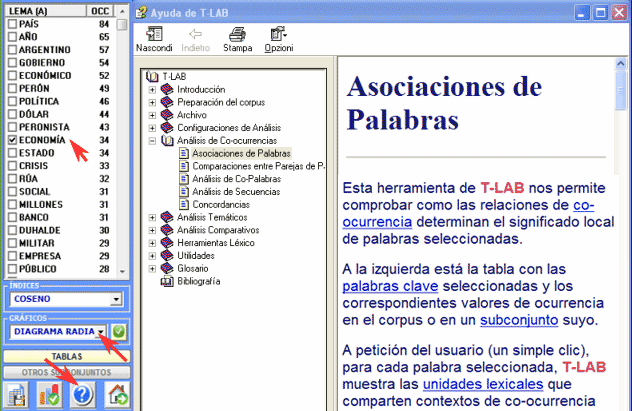
Task: Click the T-LAB root book icon
Action: click(152, 76)
